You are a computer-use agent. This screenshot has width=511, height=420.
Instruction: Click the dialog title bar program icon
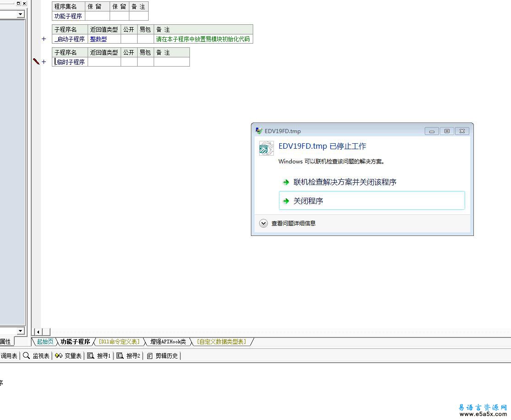(259, 131)
